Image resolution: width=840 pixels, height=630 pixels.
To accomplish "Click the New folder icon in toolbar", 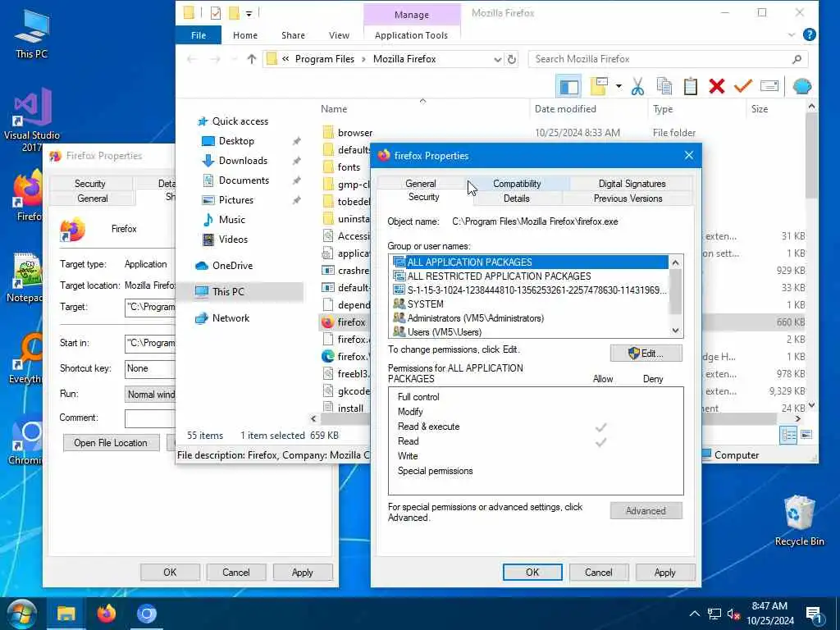I will click(x=599, y=86).
